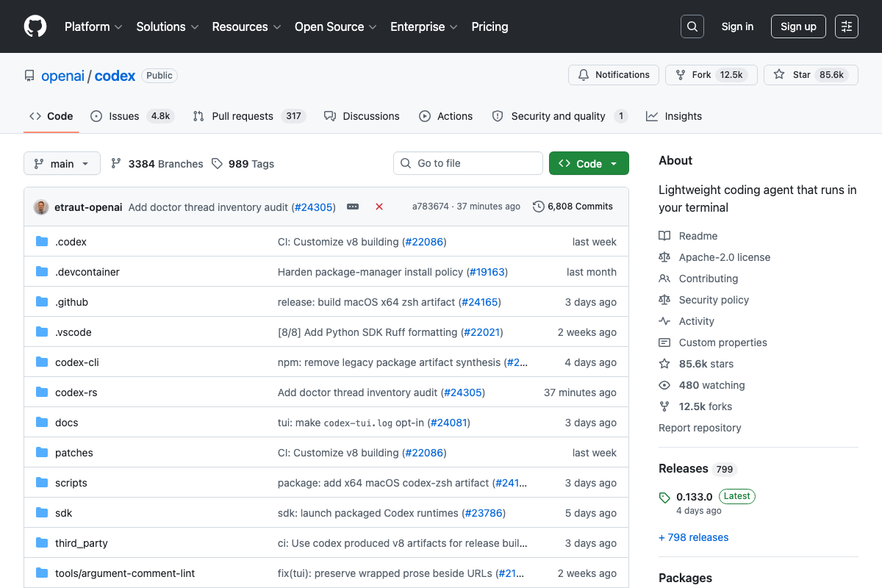882x588 pixels.
Task: Open the main branch selector
Action: click(x=62, y=164)
